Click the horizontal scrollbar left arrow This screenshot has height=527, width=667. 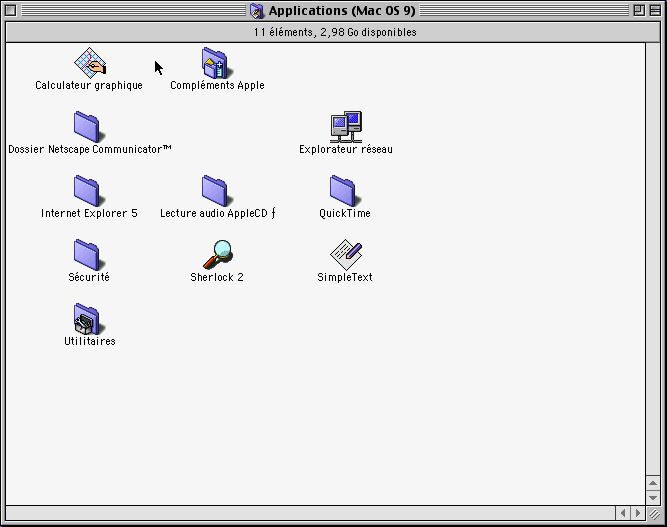(x=623, y=513)
